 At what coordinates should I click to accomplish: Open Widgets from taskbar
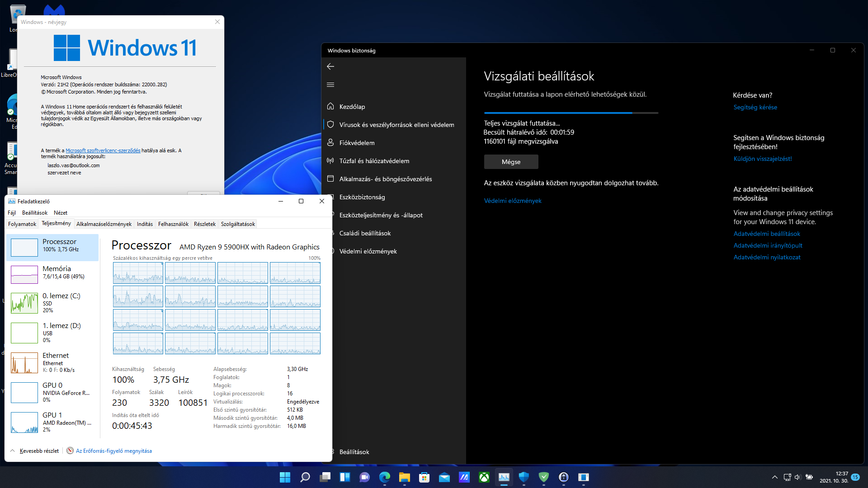pos(345,477)
